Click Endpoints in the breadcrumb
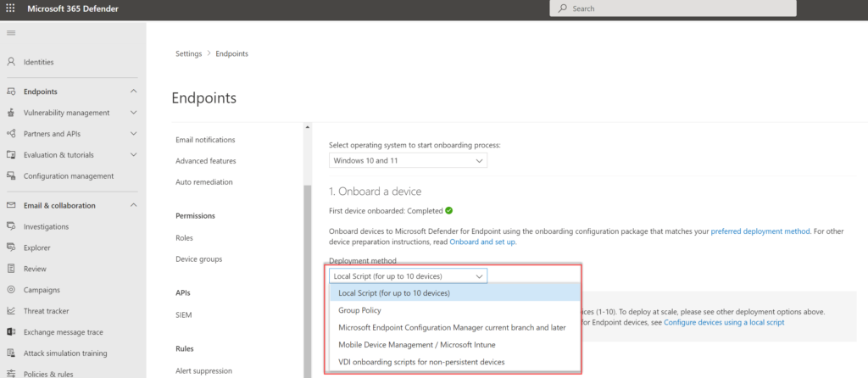Viewport: 868px width, 378px height. tap(232, 53)
